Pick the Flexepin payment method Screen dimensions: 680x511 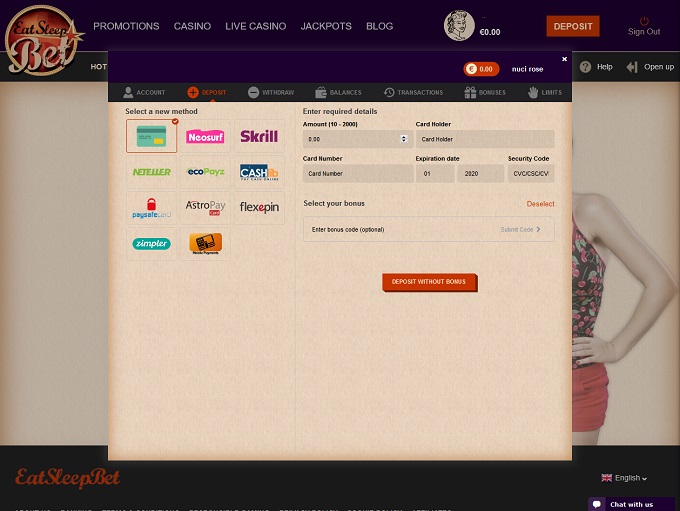pyautogui.click(x=259, y=208)
